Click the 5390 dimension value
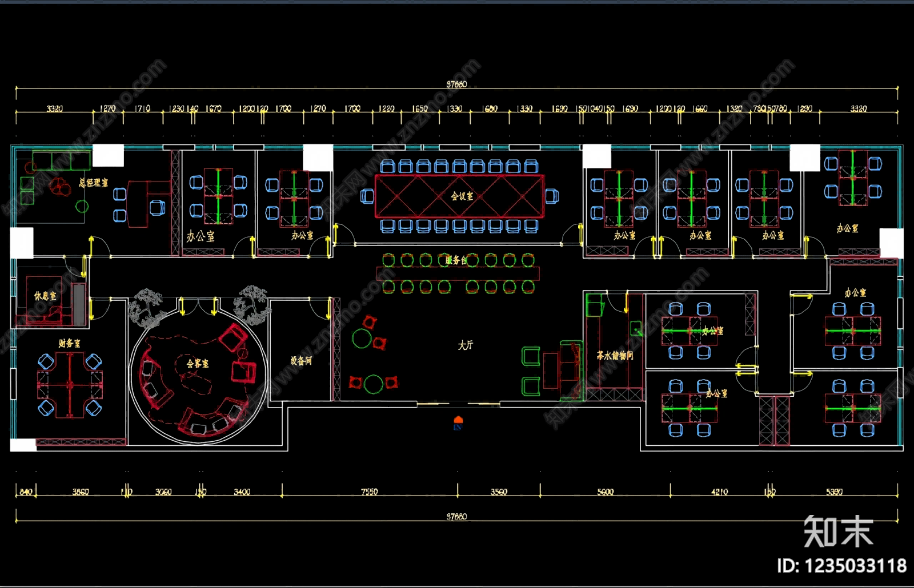Viewport: 914px width, 588px height. point(835,492)
